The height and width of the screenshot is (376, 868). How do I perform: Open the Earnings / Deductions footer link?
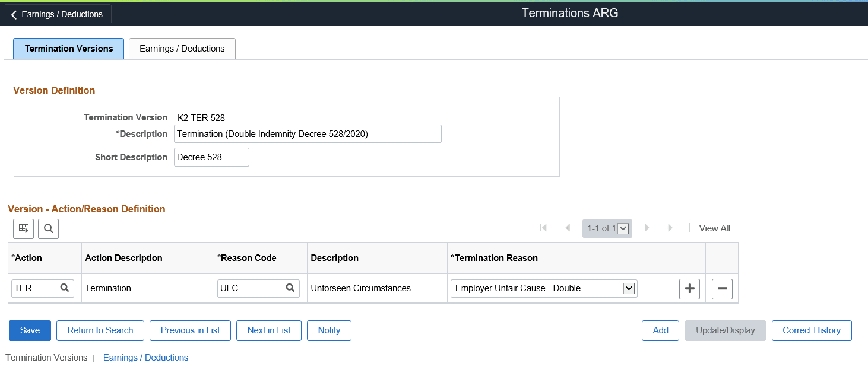145,358
